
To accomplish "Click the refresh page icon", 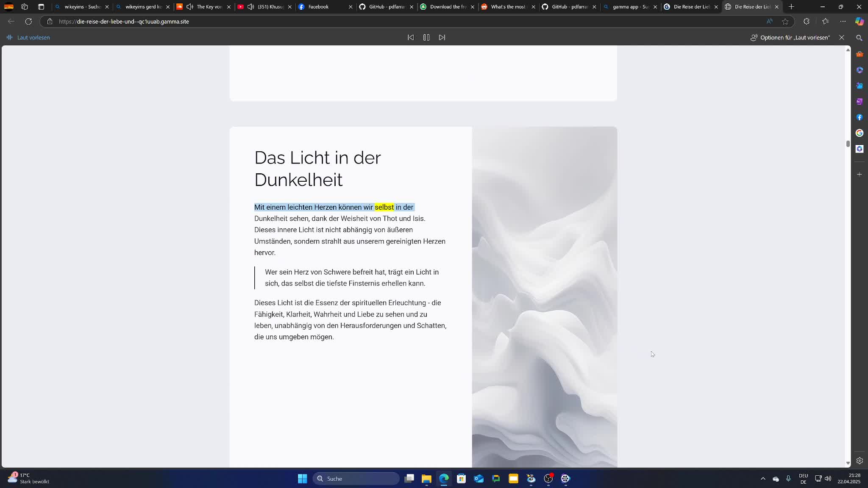I will pos(28,22).
